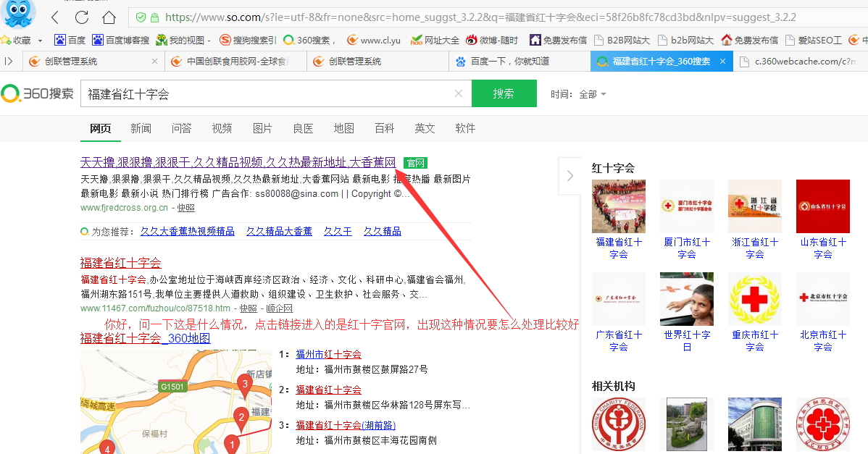This screenshot has height=454, width=868.
Task: Open www.cl.yu bookmark
Action: (x=374, y=40)
